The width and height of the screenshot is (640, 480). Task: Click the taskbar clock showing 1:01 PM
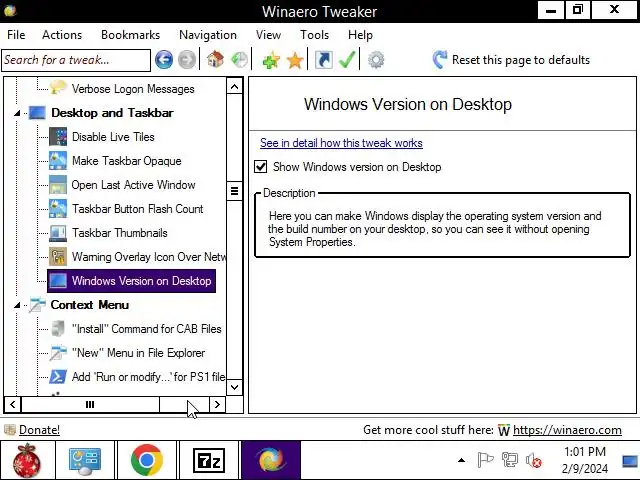click(585, 460)
